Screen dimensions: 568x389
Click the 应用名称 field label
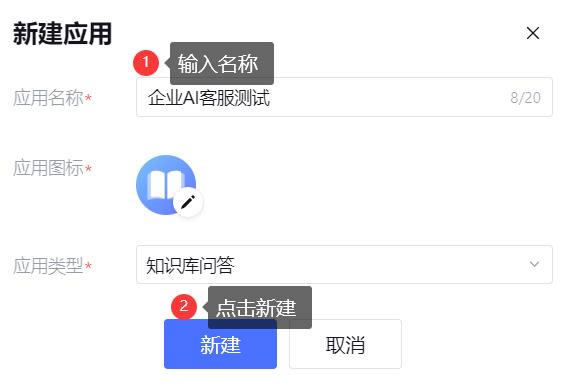click(x=48, y=98)
